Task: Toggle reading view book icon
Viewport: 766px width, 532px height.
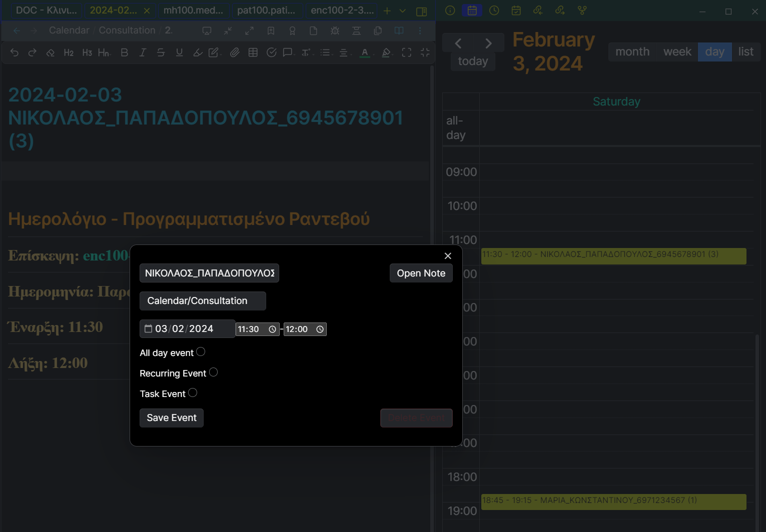Action: point(399,31)
